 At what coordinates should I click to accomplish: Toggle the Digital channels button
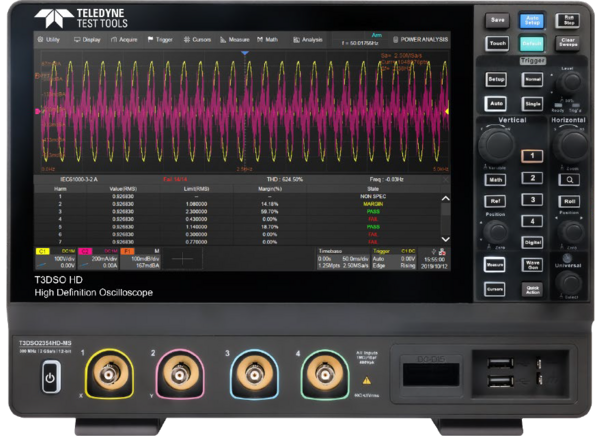point(532,243)
